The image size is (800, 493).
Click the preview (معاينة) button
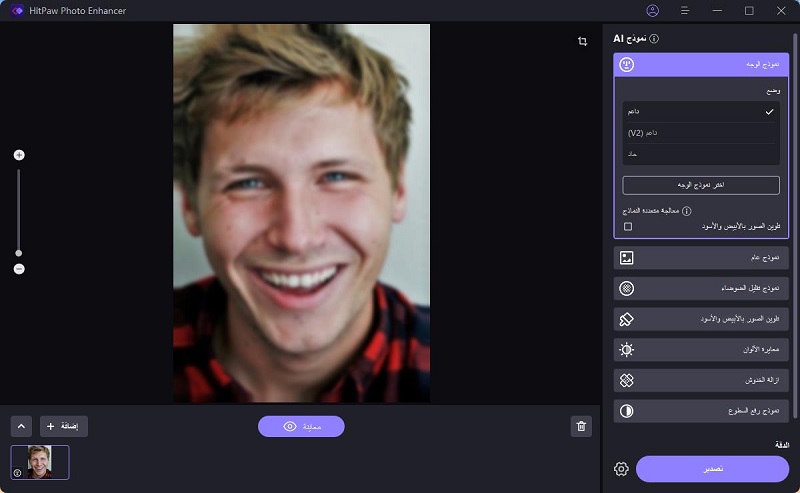coord(301,427)
